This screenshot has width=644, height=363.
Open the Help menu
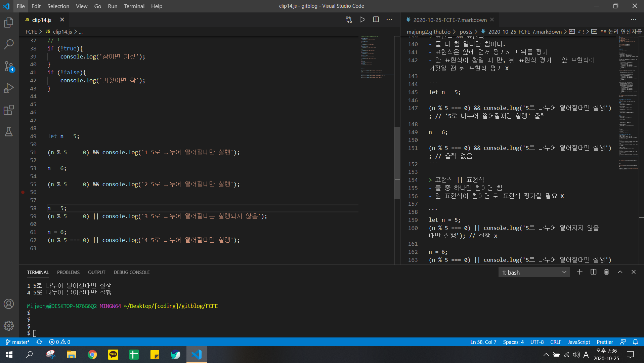[157, 6]
